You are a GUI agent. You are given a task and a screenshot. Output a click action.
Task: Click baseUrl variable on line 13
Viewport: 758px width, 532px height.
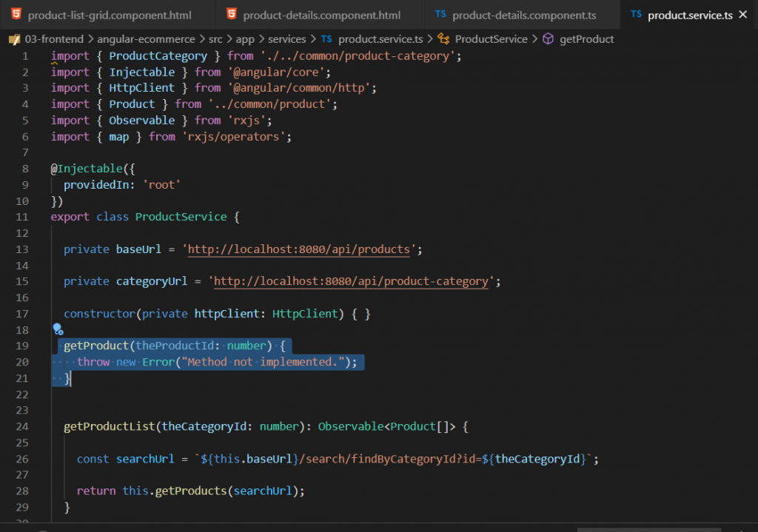coord(138,249)
